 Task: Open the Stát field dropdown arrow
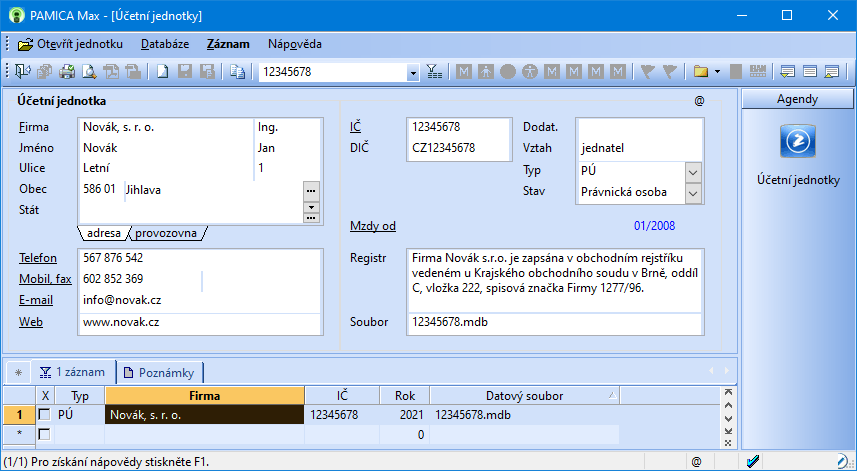(x=312, y=208)
